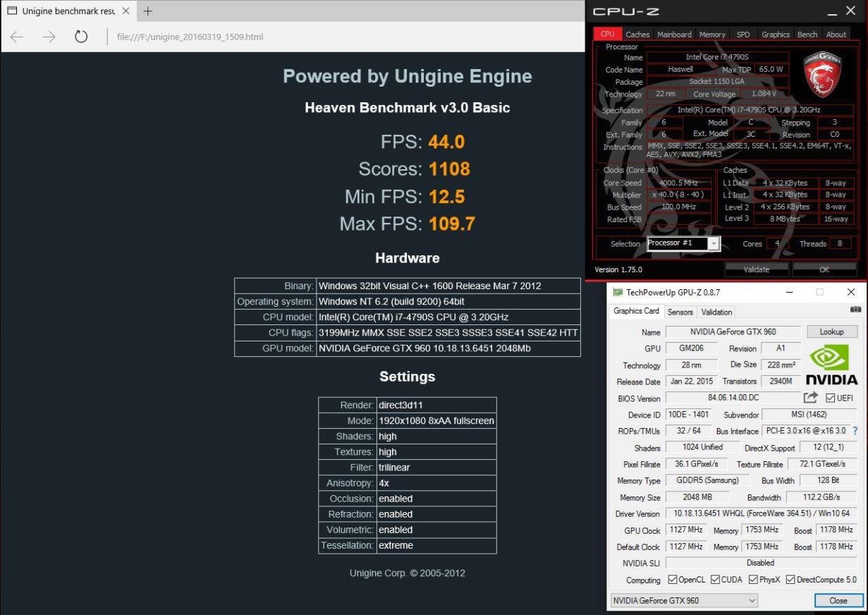The width and height of the screenshot is (868, 615).
Task: Toggle the UEFI checkbox
Action: pos(830,398)
